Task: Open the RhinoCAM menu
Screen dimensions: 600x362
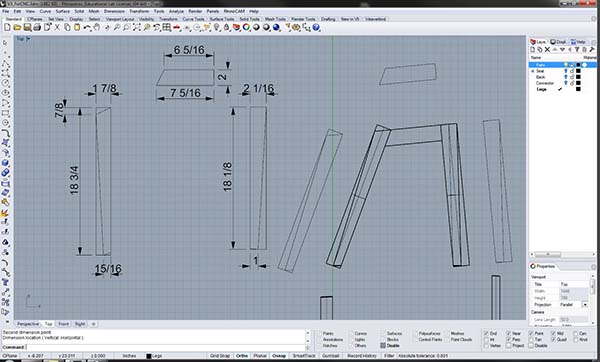Action: pyautogui.click(x=234, y=11)
